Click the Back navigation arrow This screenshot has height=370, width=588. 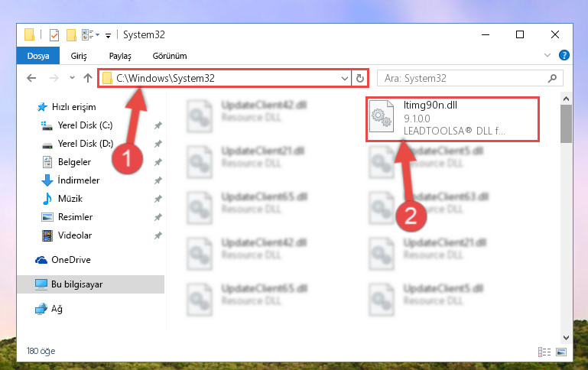(x=31, y=78)
